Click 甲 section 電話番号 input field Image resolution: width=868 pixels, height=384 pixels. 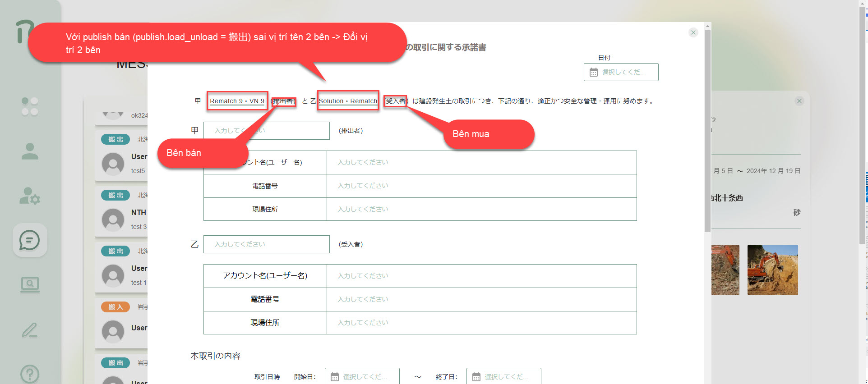point(481,186)
